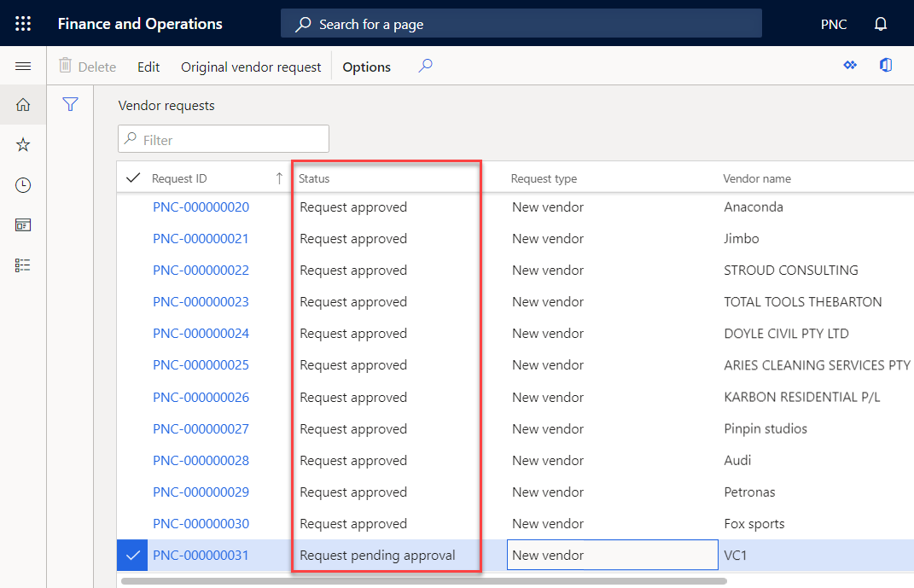Open request PNC-000000022 link
The width and height of the screenshot is (914, 588).
[x=201, y=270]
